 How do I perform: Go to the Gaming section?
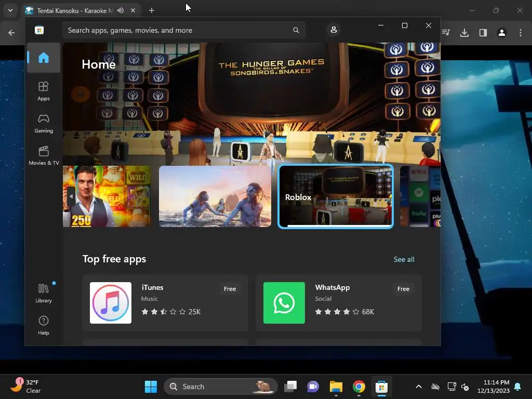44,124
